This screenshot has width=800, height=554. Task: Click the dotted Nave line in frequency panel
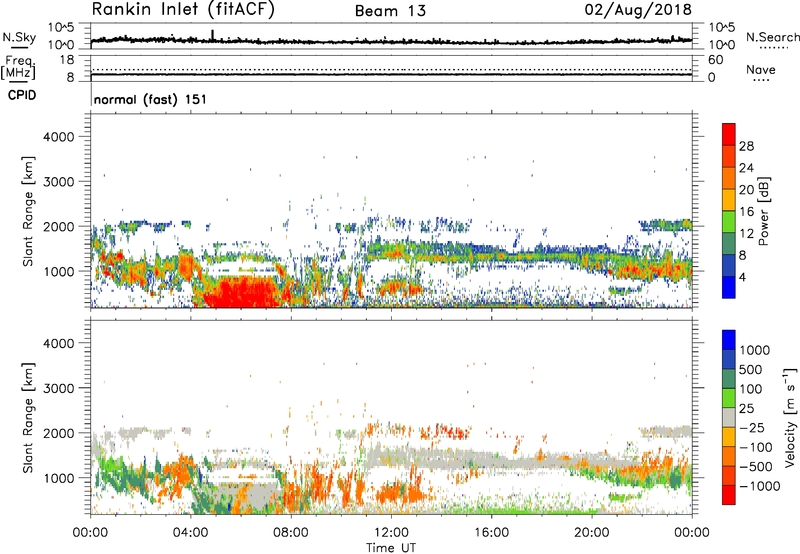coord(391,70)
